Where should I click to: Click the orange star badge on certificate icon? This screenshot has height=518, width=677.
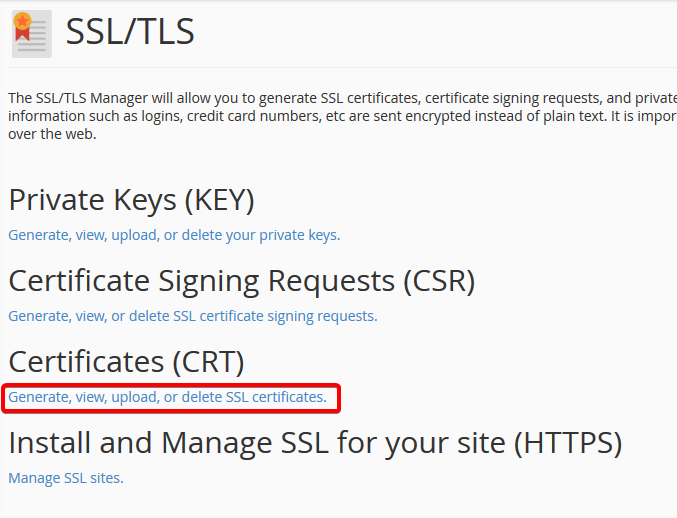(x=22, y=20)
